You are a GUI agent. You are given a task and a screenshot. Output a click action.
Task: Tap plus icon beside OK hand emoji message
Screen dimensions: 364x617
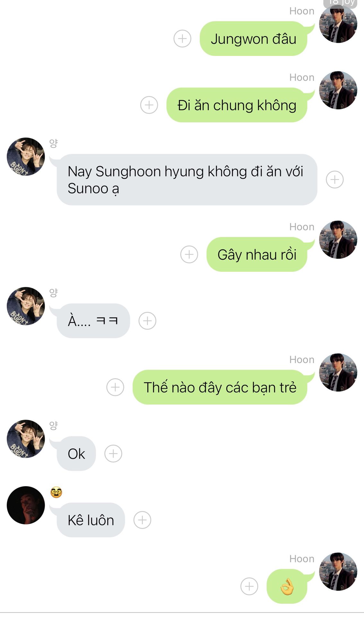(x=249, y=586)
